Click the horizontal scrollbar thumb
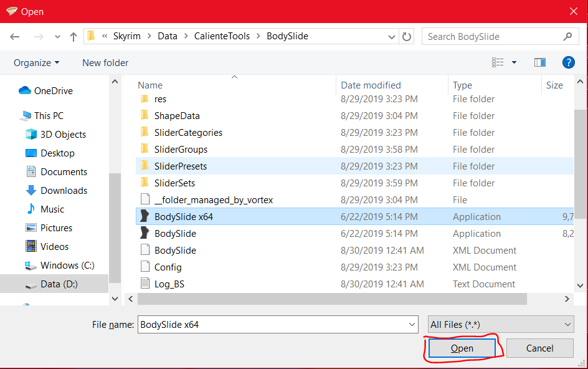 332,299
